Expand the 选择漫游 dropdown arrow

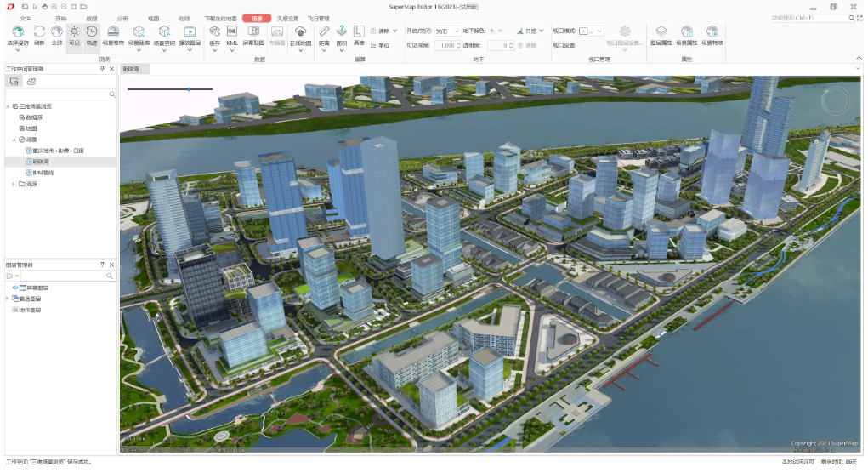[18, 50]
